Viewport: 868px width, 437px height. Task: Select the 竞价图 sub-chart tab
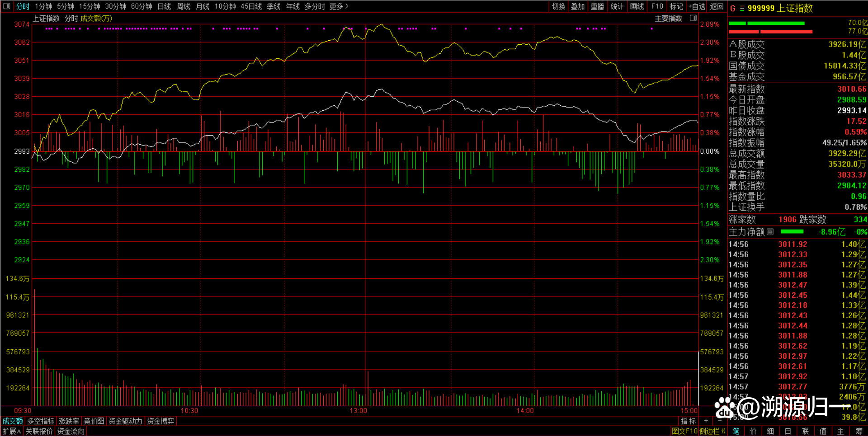(x=94, y=421)
